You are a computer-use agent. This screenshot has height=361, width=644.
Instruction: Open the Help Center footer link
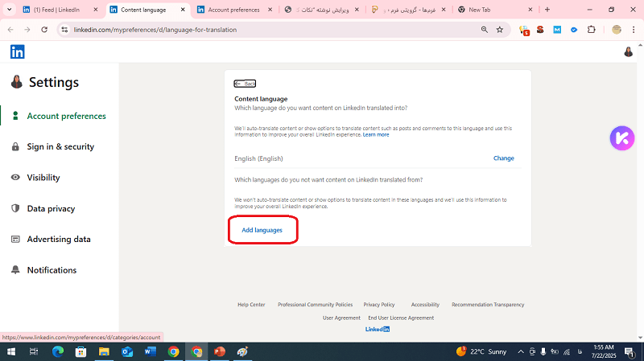click(x=251, y=305)
